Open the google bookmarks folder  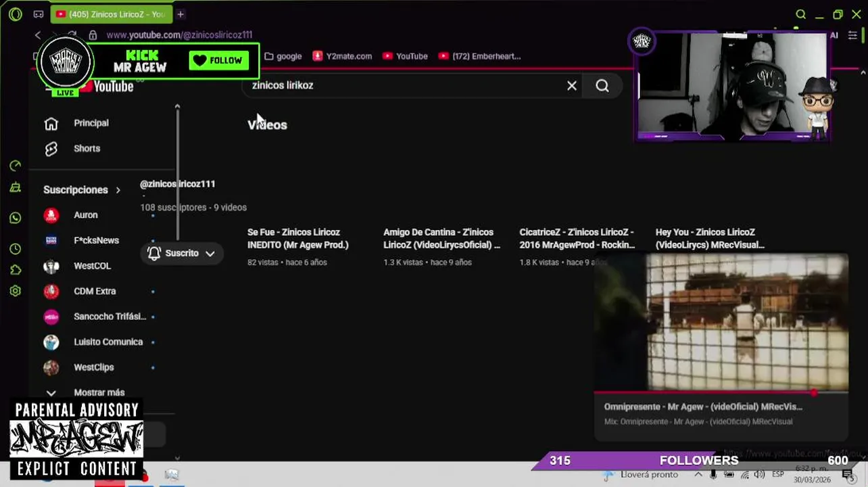click(283, 56)
